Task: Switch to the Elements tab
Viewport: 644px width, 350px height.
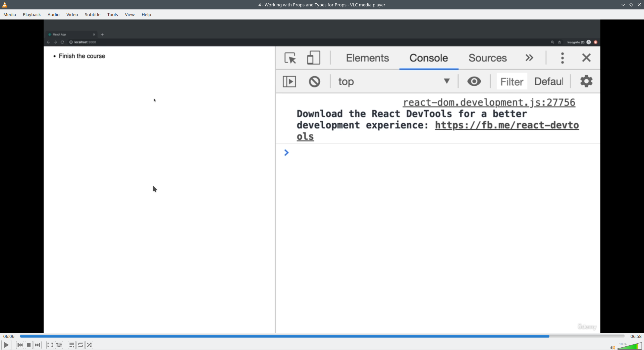Action: click(367, 58)
